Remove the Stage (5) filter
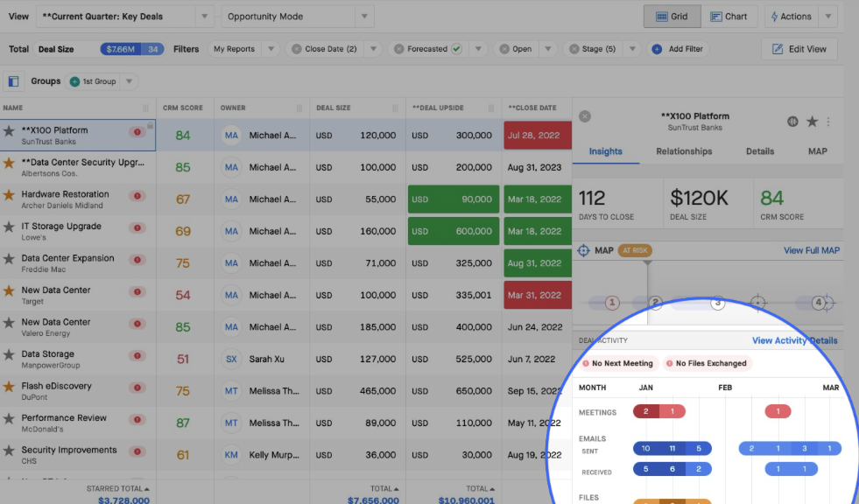The height and width of the screenshot is (504, 859). click(x=574, y=49)
